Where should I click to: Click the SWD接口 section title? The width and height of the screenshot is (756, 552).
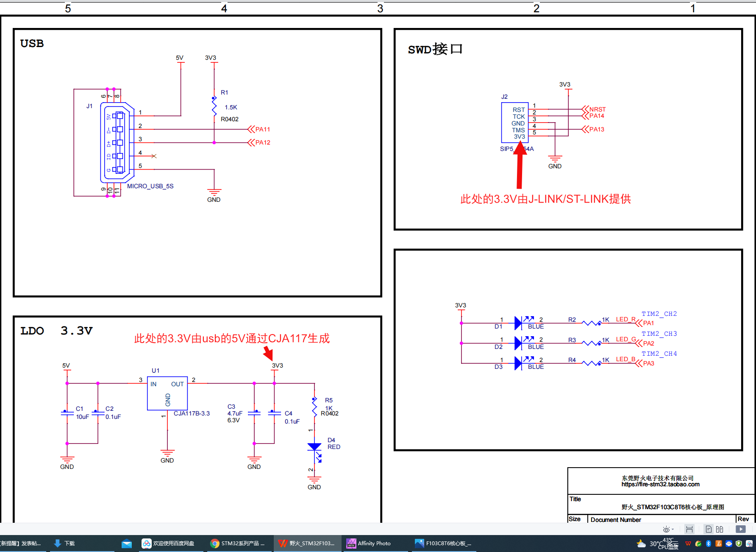(x=435, y=49)
